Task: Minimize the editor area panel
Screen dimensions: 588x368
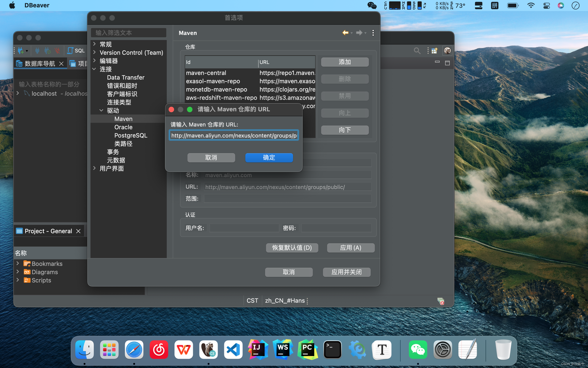Action: [x=437, y=62]
